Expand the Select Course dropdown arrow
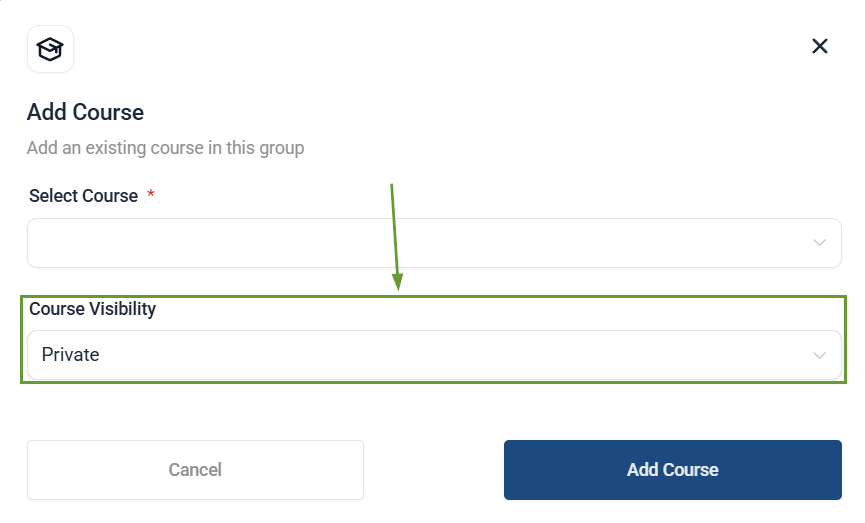The image size is (865, 523). pos(820,243)
